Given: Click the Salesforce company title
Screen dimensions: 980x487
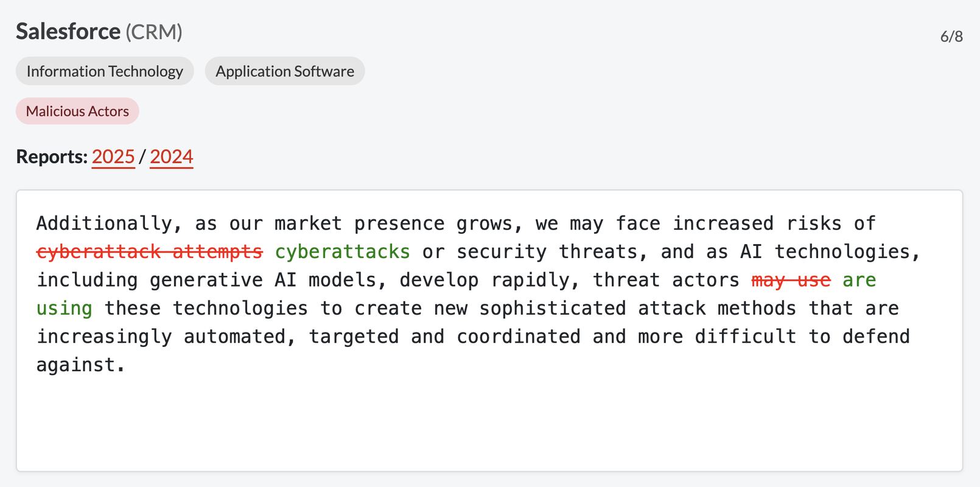Looking at the screenshot, I should point(68,32).
